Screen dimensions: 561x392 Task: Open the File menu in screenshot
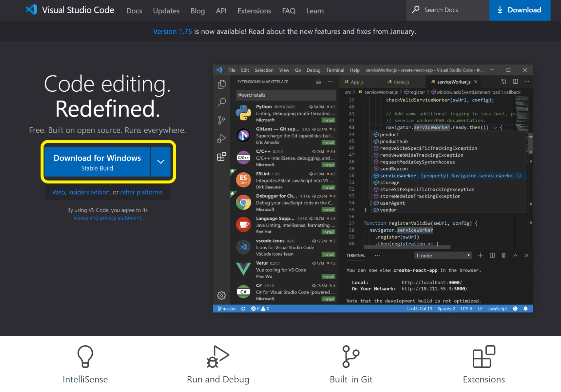(232, 70)
